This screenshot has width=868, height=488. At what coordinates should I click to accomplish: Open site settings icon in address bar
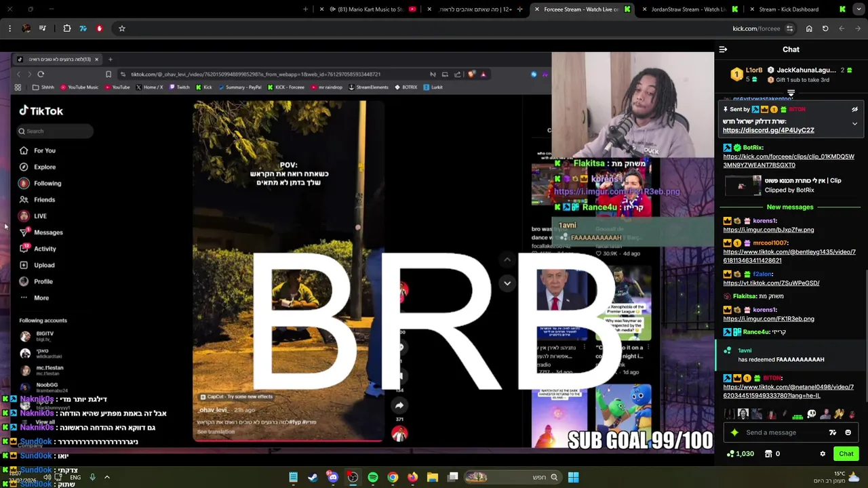789,28
